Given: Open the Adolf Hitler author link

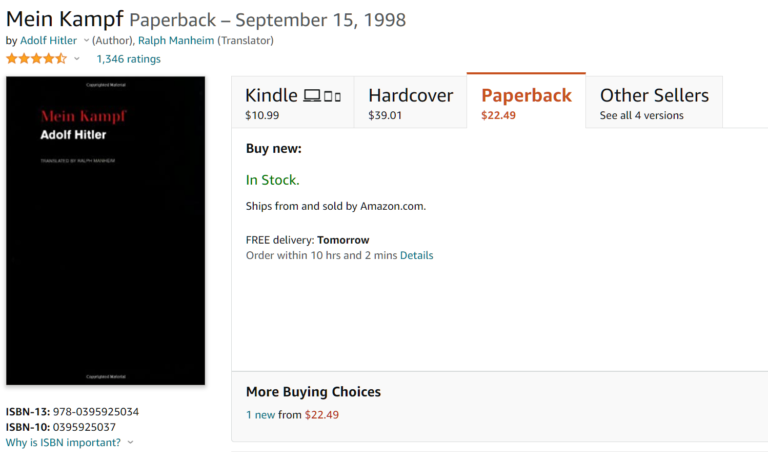Looking at the screenshot, I should (48, 41).
